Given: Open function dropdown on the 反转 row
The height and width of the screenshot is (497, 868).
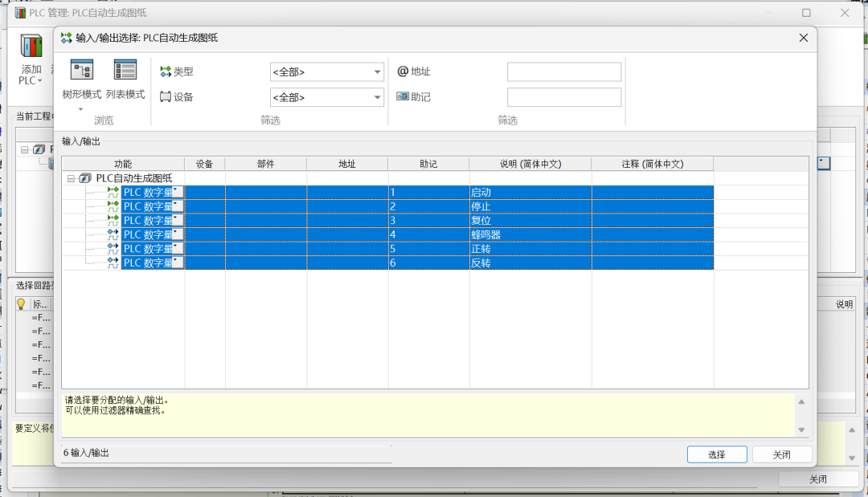Looking at the screenshot, I should [x=178, y=262].
